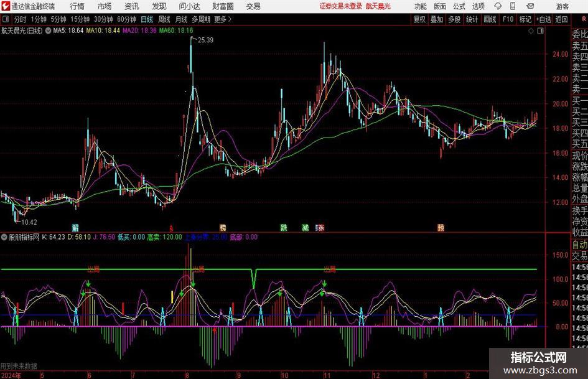Click the 涨 marker below the chart

tap(320, 227)
